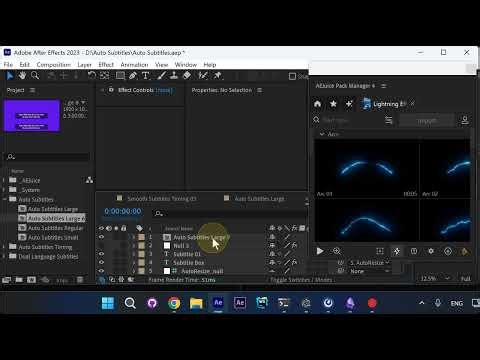The width and height of the screenshot is (480, 360).
Task: Expand the _AEJuice project folder
Action: click(x=4, y=180)
